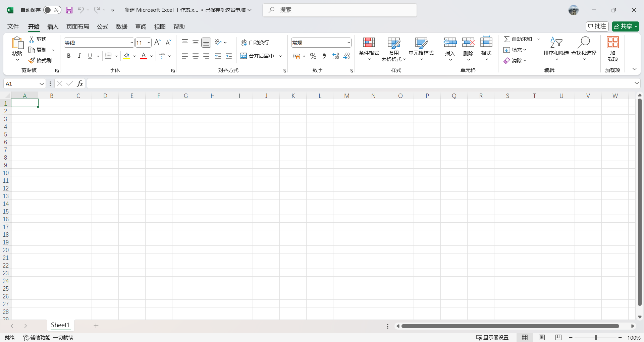The image size is (644, 342).
Task: Apply bold formatting with the B icon
Action: (69, 56)
